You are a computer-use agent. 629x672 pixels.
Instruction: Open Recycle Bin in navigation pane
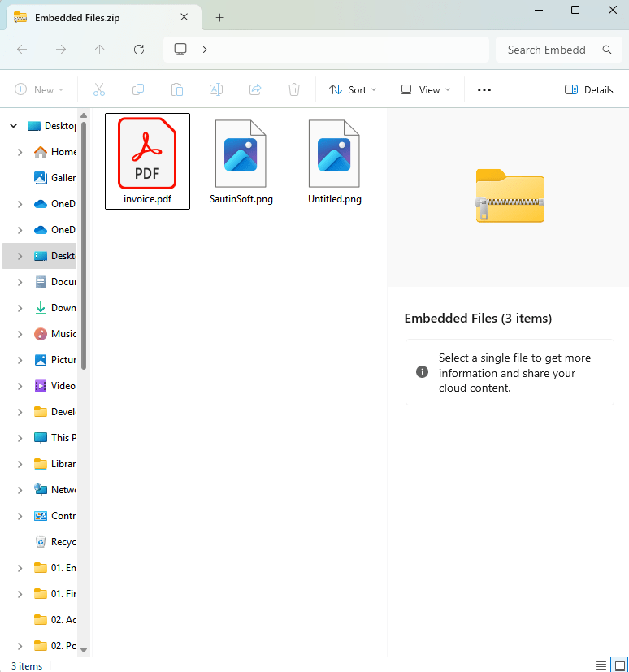tap(54, 542)
